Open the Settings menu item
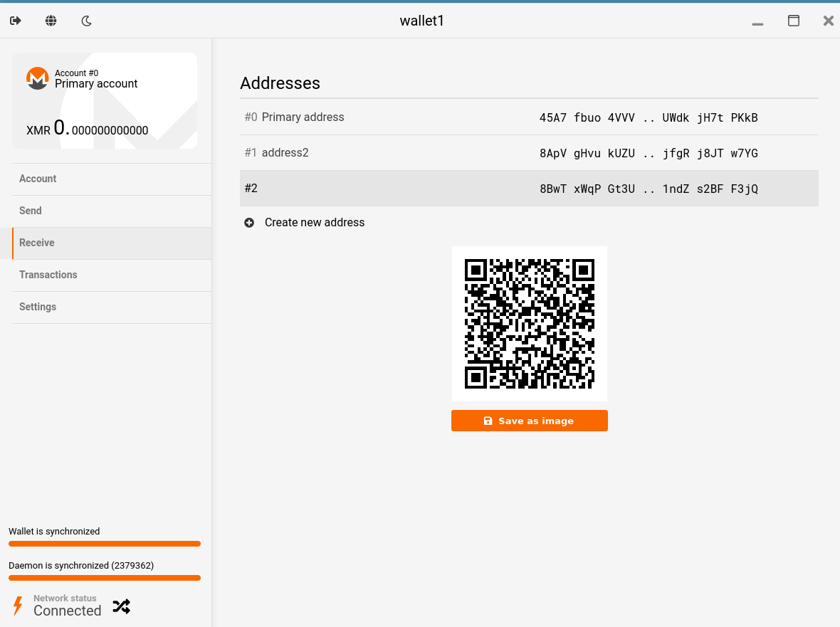 (x=112, y=307)
